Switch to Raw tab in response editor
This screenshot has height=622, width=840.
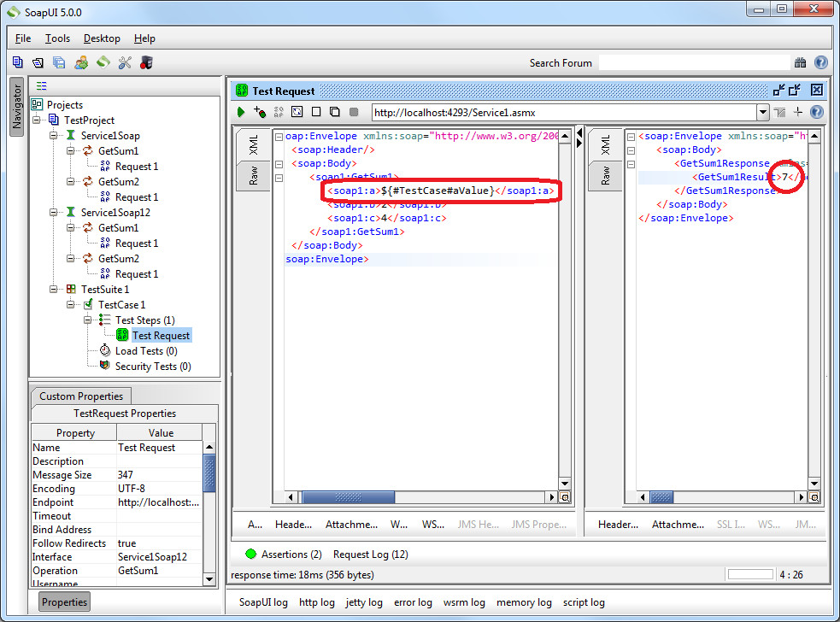pos(605,176)
